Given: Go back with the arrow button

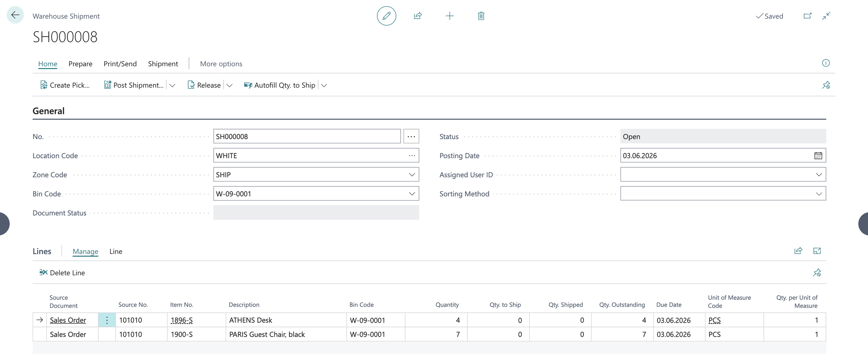Looking at the screenshot, I should [x=15, y=15].
